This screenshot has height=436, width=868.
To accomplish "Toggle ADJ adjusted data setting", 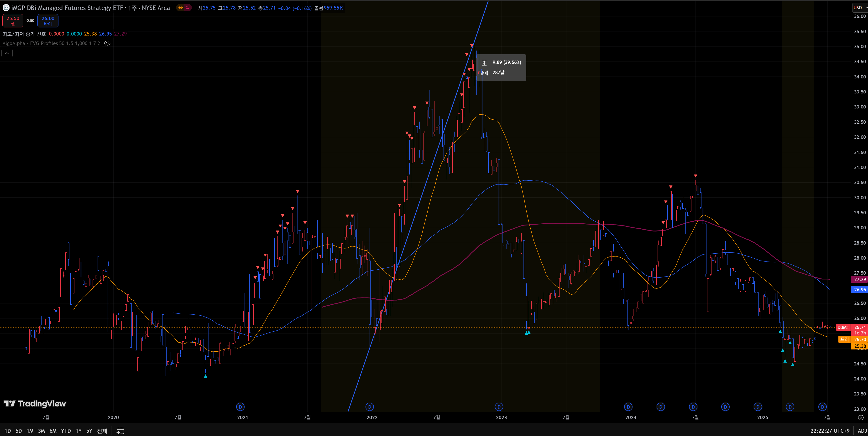I will pyautogui.click(x=862, y=431).
